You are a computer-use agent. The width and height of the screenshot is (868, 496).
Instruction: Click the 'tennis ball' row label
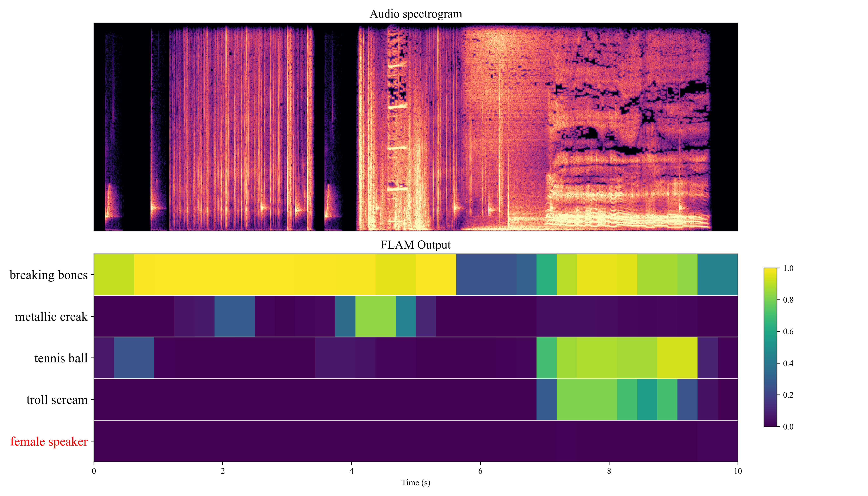(x=61, y=358)
